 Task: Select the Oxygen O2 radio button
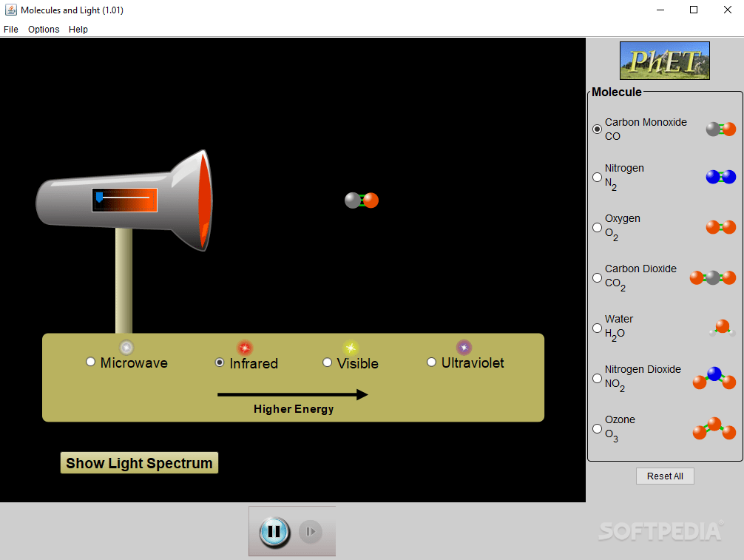point(597,227)
